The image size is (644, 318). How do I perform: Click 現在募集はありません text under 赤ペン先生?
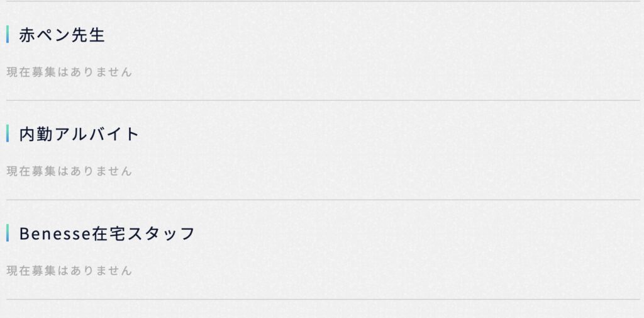[69, 72]
